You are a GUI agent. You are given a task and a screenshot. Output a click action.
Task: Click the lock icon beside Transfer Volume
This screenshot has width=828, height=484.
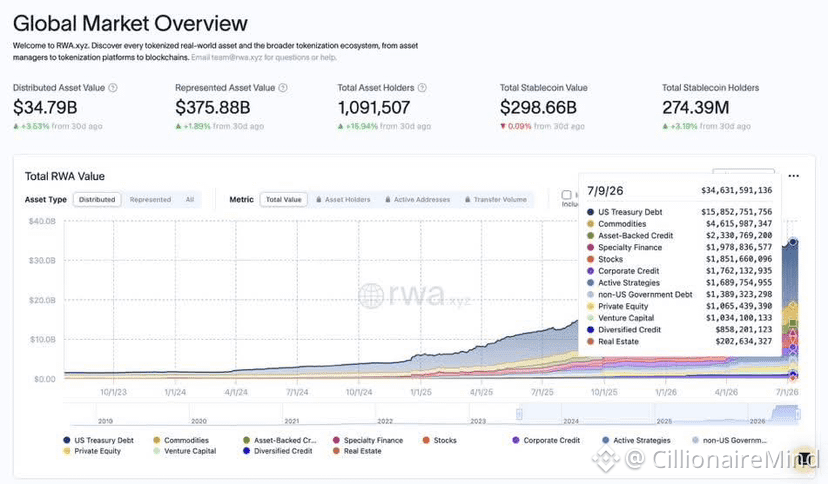[468, 200]
